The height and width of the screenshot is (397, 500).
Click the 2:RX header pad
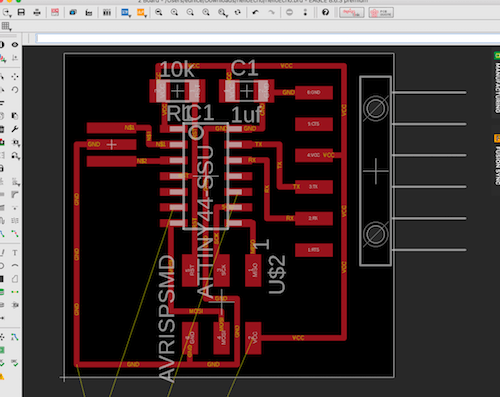314,218
